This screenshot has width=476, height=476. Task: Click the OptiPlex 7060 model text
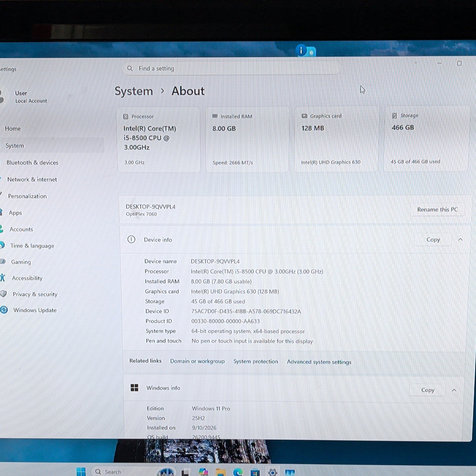pos(141,214)
